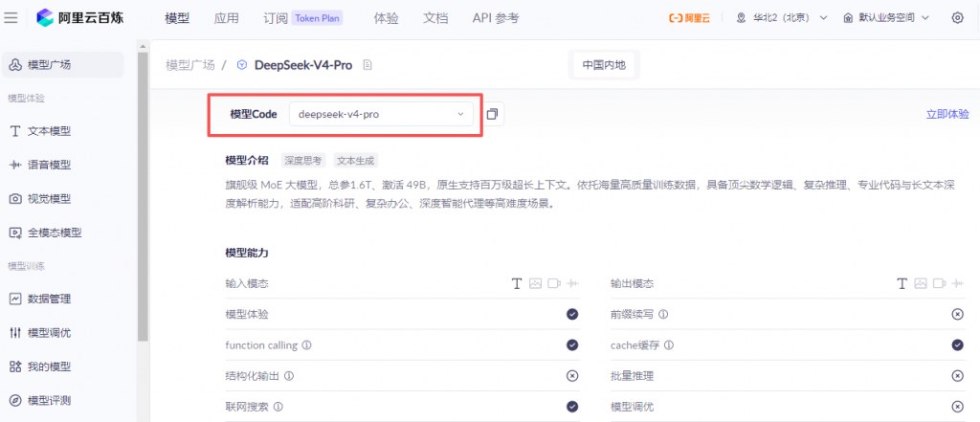Open 语音模型 in the sidebar
The width and height of the screenshot is (980, 422).
point(49,165)
